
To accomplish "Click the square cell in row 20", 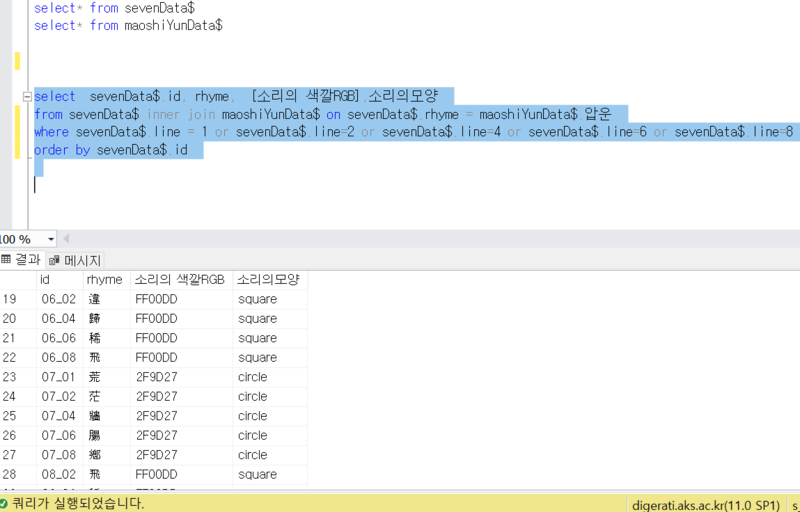I will click(270, 319).
